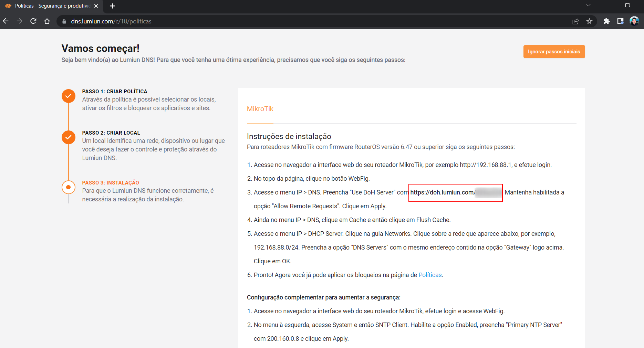Select PASSO 1: CRIAR POLÍTICA heading
Screen dimensions: 644x348
pos(115,91)
